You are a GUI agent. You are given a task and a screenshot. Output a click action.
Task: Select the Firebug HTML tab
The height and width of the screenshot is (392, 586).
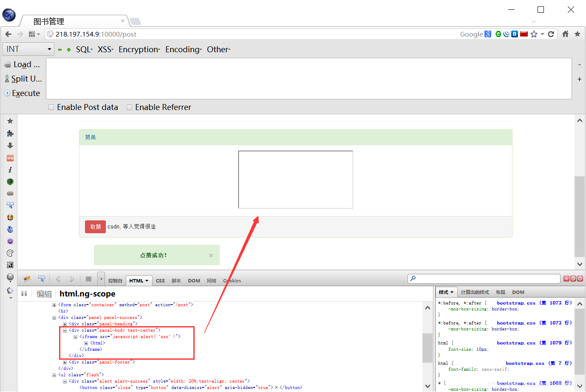[x=139, y=281]
